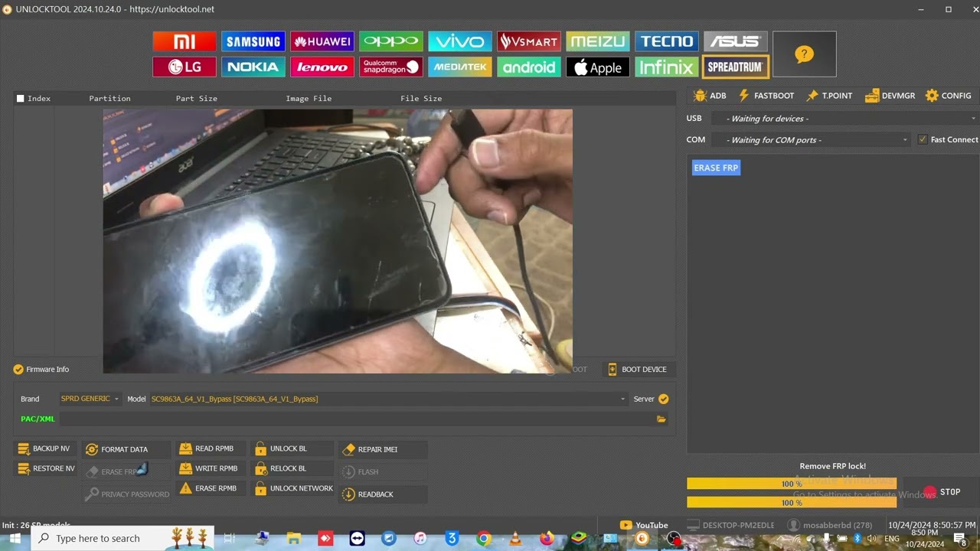Image resolution: width=980 pixels, height=551 pixels.
Task: Open the Model SC9863A_64_V1_Bypass dropdown
Action: point(388,399)
